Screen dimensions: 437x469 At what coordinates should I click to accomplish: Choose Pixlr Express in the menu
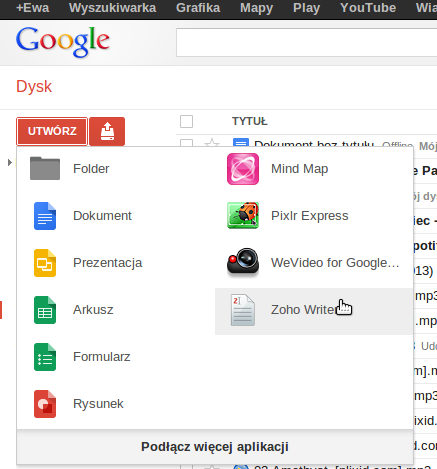click(314, 216)
